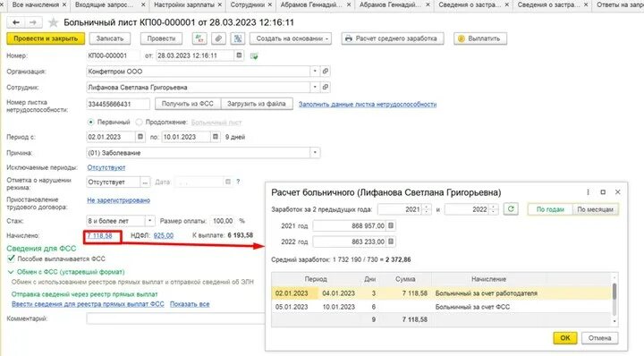Image resolution: width=644 pixels, height=356 pixels.
Task: Open Причина (01) Заболевание dropdown
Action: [315, 153]
